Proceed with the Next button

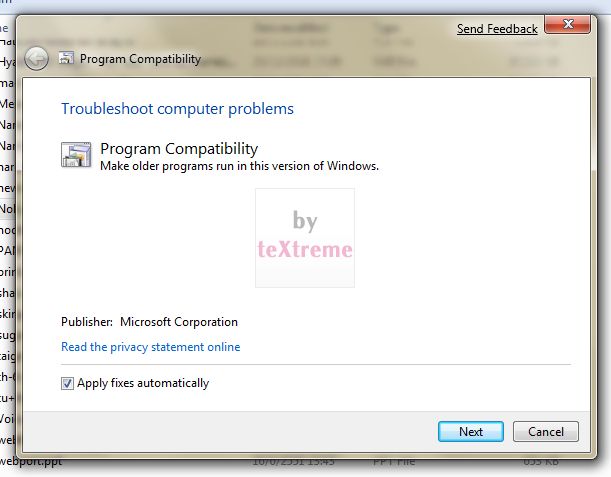tap(471, 431)
